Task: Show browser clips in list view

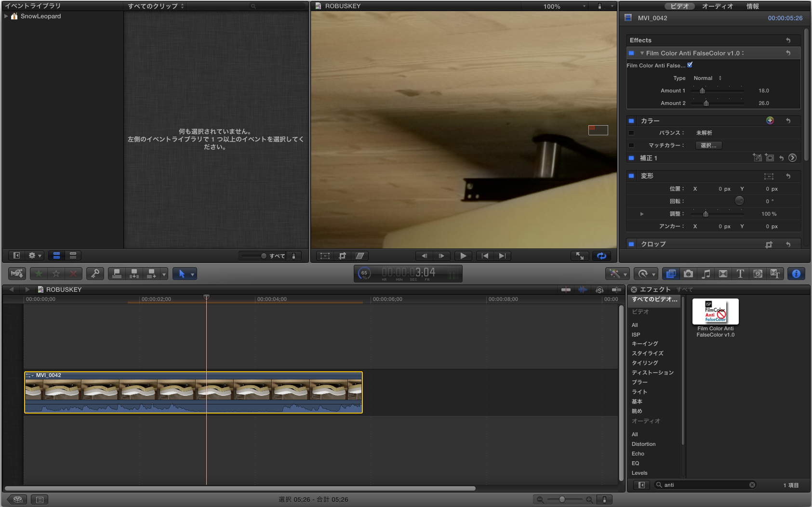Action: tap(73, 256)
